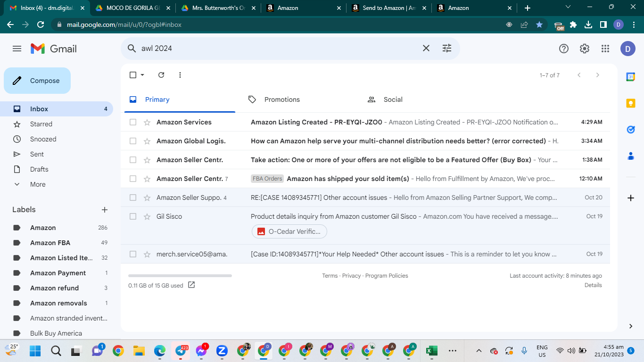Show the side panel with the arrow
The image size is (644, 362).
631,326
